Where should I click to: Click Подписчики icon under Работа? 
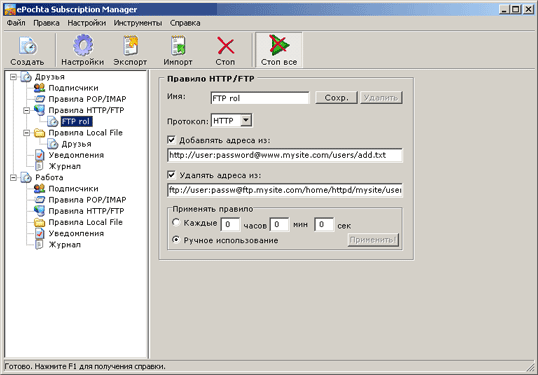point(39,189)
